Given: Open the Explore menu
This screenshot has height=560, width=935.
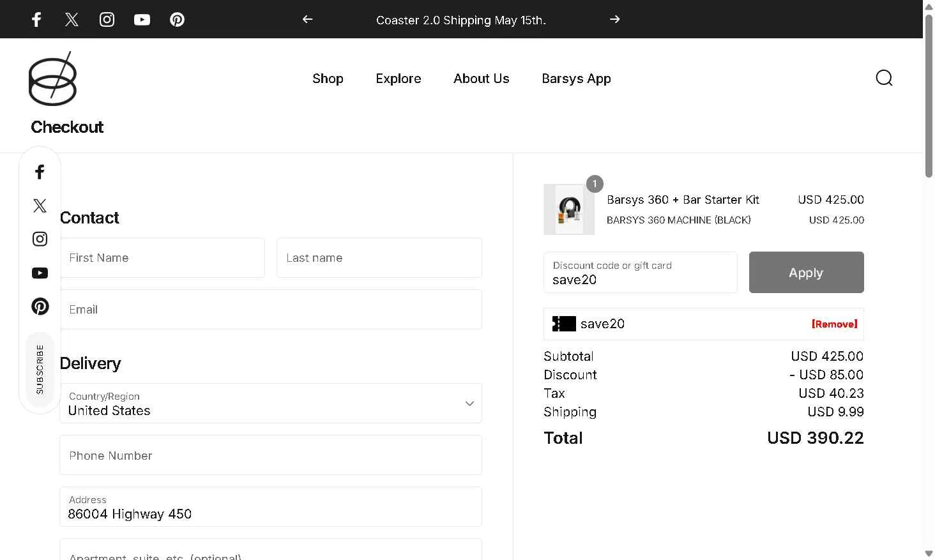Looking at the screenshot, I should (399, 79).
